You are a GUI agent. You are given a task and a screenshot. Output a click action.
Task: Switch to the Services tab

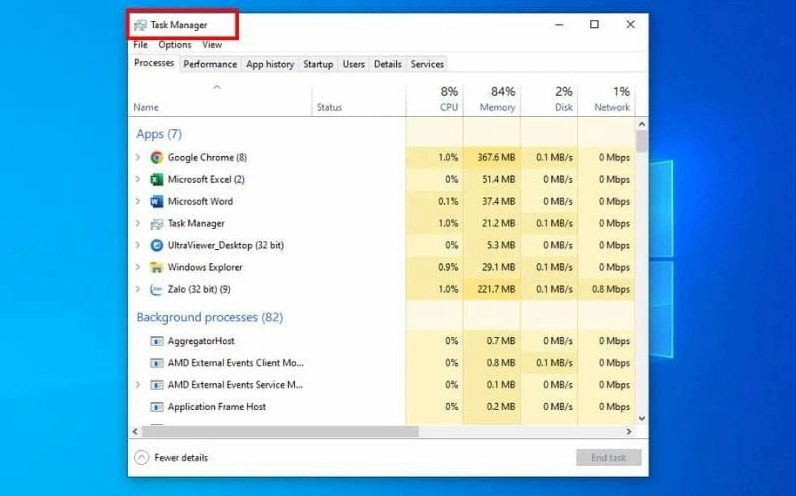[x=427, y=64]
